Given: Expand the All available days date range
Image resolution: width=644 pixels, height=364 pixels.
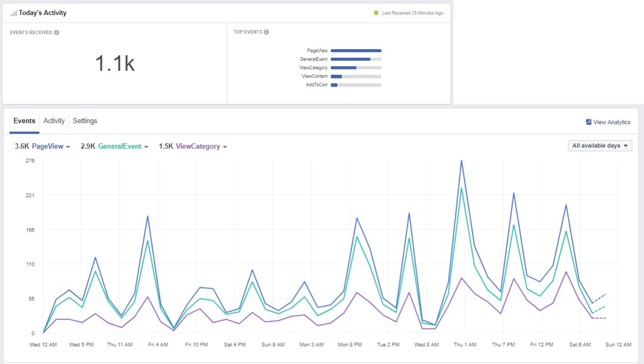Looking at the screenshot, I should point(600,146).
